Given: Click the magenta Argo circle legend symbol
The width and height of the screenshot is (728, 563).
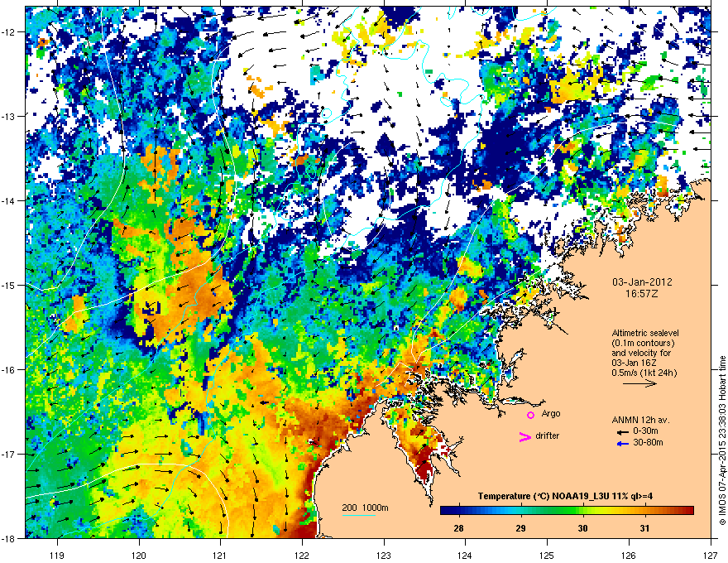Looking at the screenshot, I should pos(530,415).
